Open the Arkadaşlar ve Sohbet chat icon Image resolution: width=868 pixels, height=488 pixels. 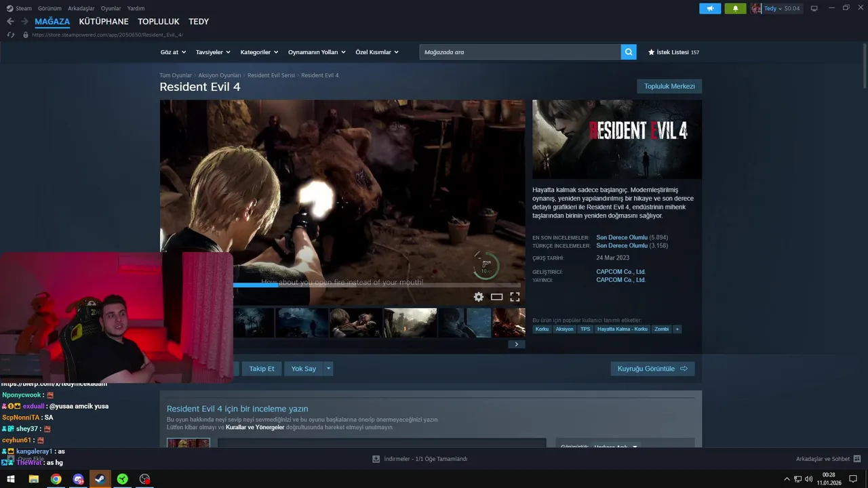click(x=857, y=459)
